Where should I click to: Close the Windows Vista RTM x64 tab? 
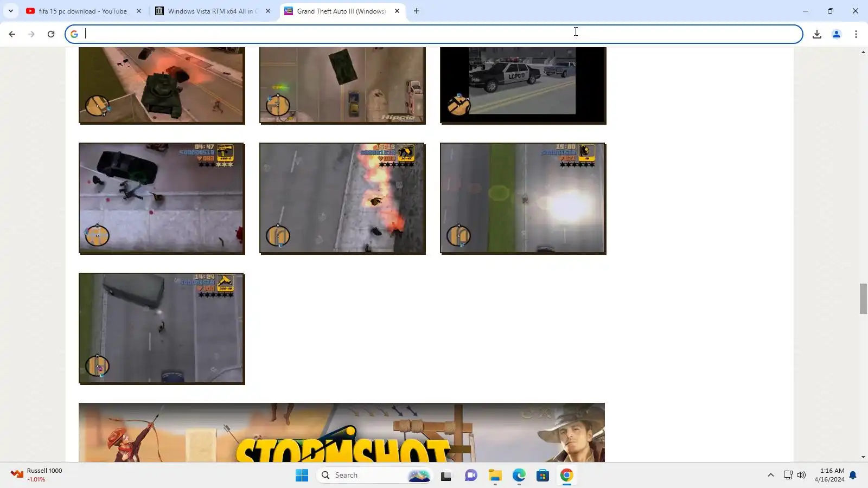pyautogui.click(x=268, y=11)
